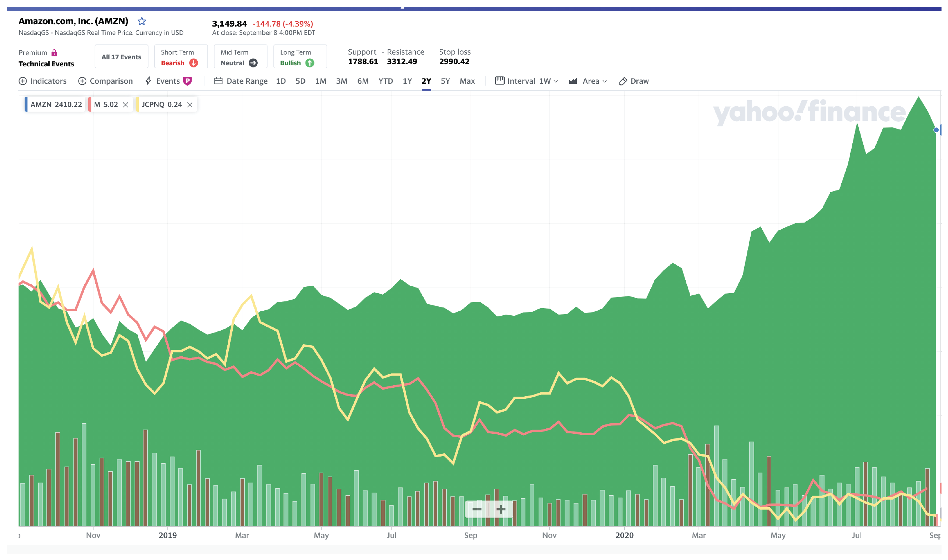Remove the JCPNQ comparison with its X
The image size is (948, 560).
(190, 105)
